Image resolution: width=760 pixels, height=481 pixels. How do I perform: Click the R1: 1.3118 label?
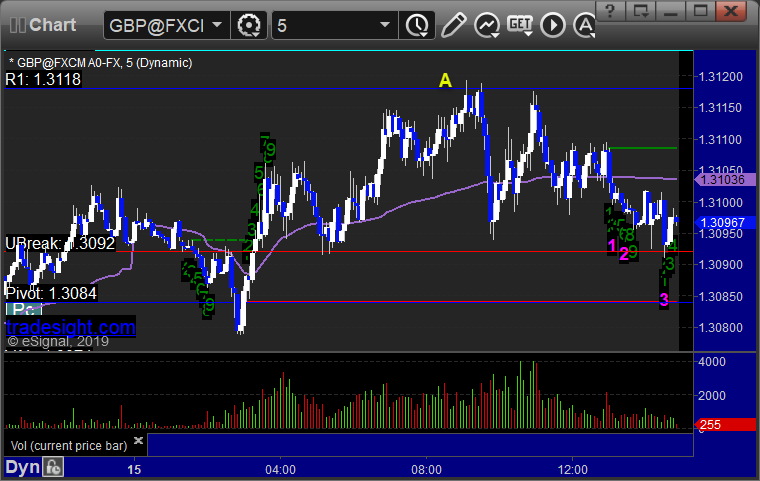click(43, 80)
